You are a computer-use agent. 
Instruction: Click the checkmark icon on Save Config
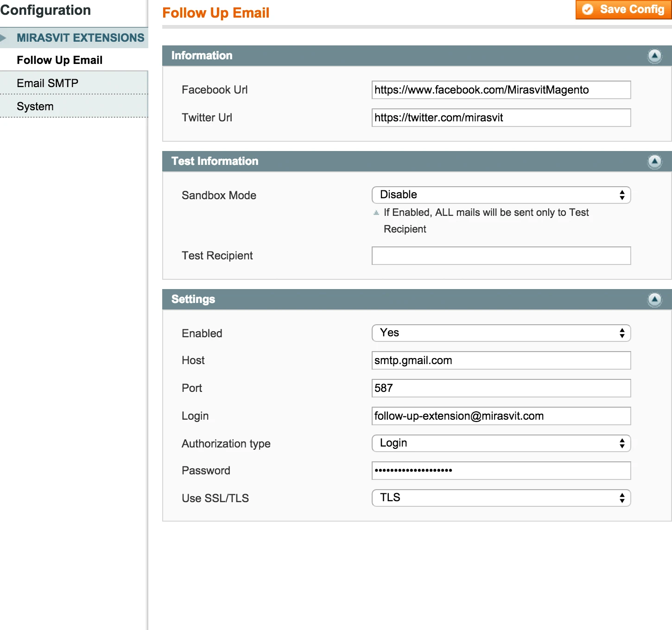[x=588, y=9]
